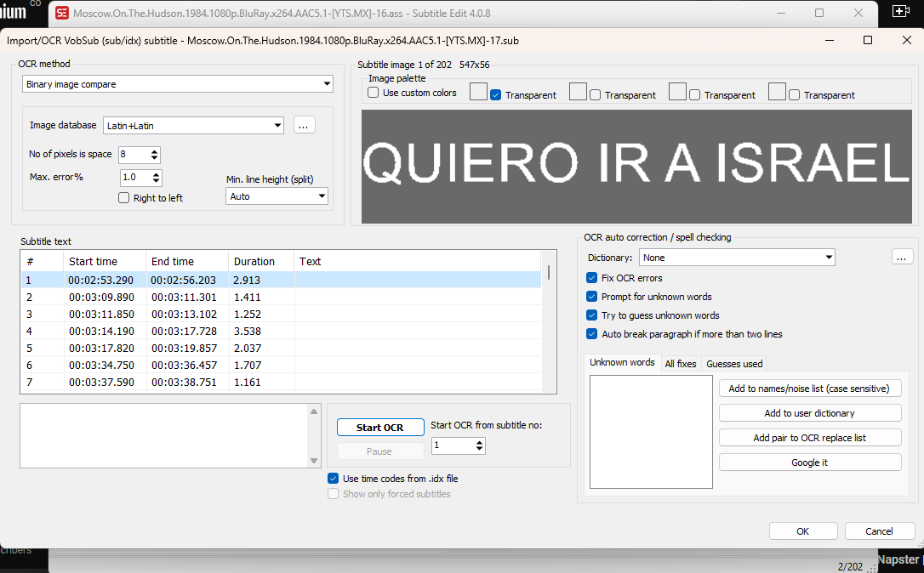Viewport: 924px width, 573px height.
Task: Switch to the Guesses used tab
Action: point(734,364)
